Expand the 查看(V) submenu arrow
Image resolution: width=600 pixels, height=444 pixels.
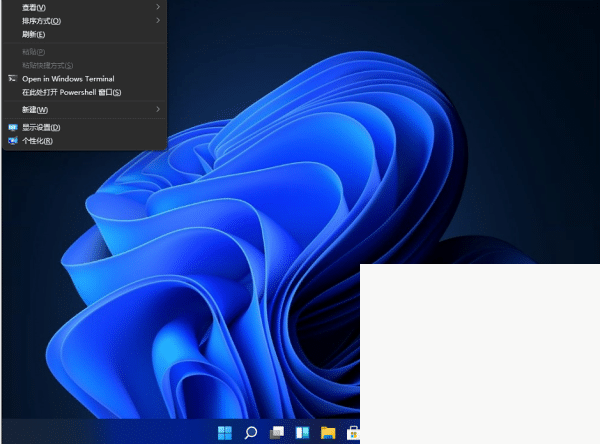click(x=158, y=7)
